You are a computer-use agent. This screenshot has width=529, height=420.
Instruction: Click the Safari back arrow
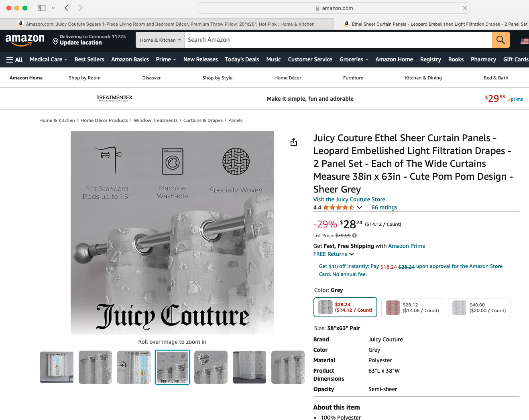[67, 8]
